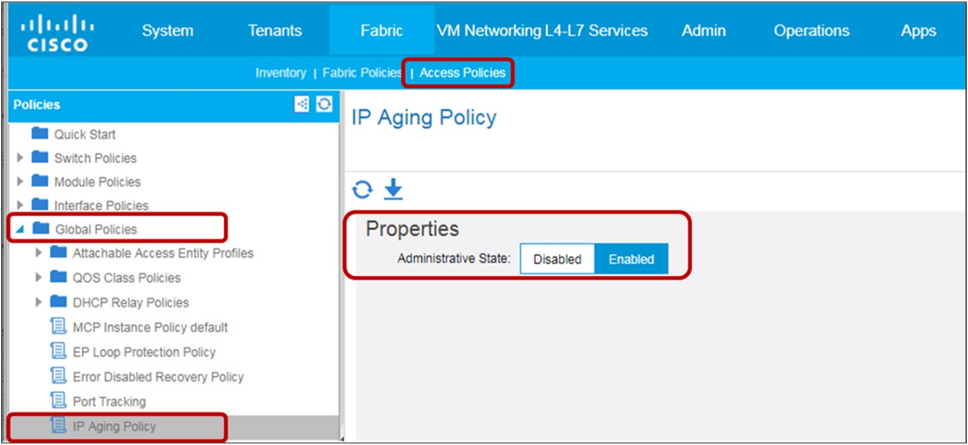968x445 pixels.
Task: Refresh the Policies navigation tree
Action: coord(324,104)
